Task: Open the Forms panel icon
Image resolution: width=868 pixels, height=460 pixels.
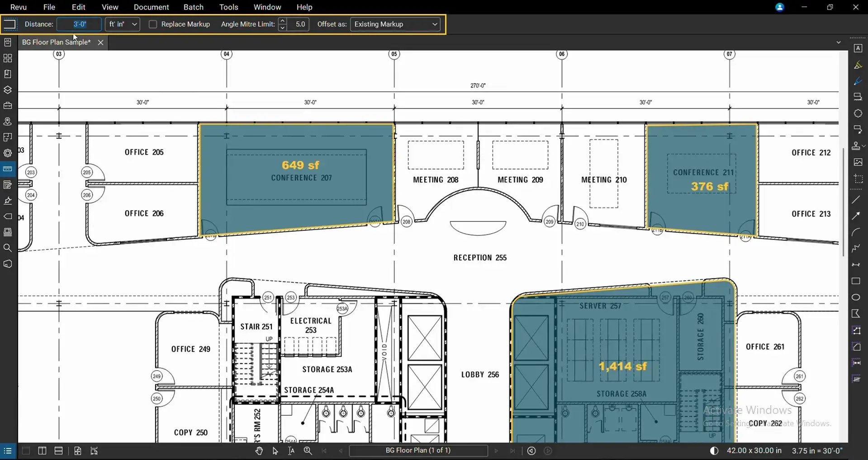Action: coord(8,185)
